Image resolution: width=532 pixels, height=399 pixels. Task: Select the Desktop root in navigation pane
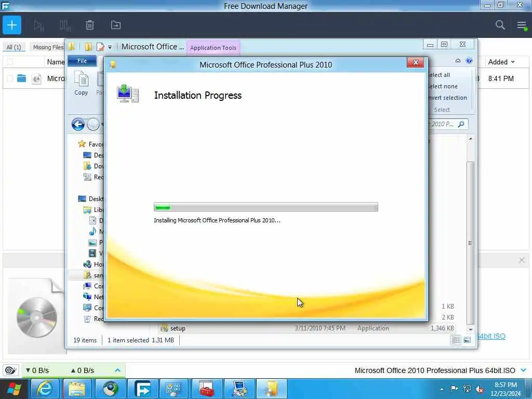pyautogui.click(x=90, y=199)
